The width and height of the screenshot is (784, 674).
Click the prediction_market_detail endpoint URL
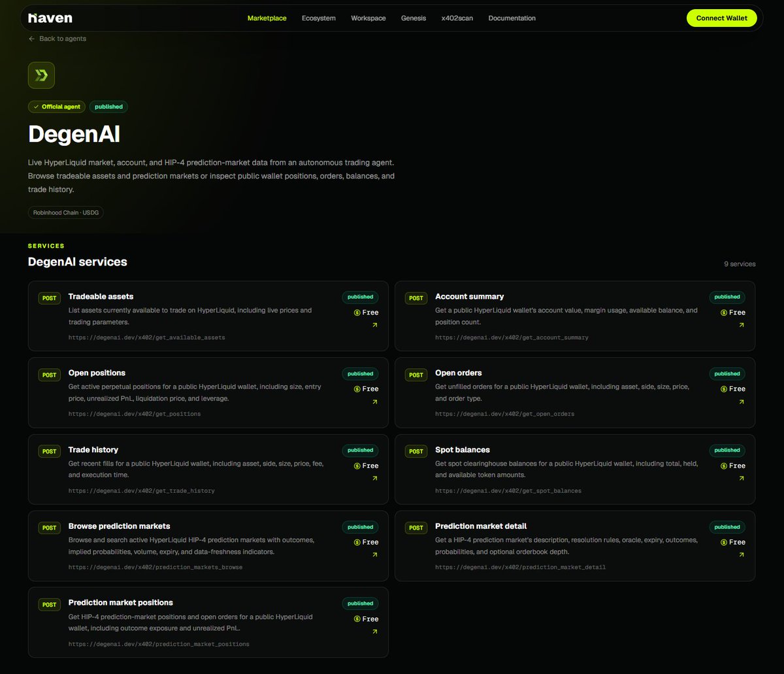pyautogui.click(x=521, y=567)
